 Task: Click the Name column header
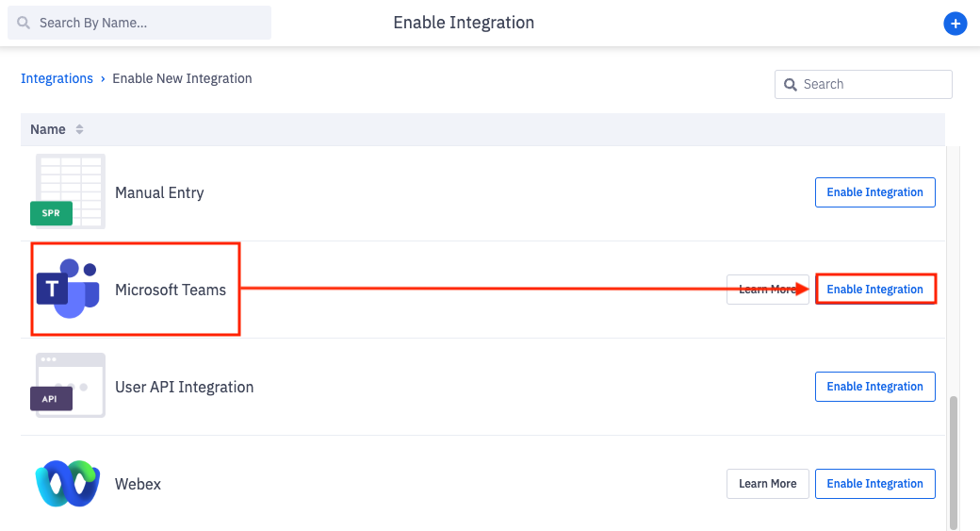coord(48,129)
